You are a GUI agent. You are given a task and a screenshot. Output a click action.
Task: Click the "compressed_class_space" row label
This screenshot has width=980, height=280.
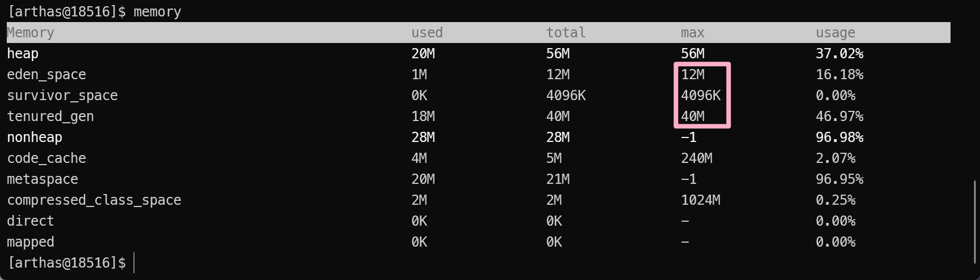coord(94,200)
